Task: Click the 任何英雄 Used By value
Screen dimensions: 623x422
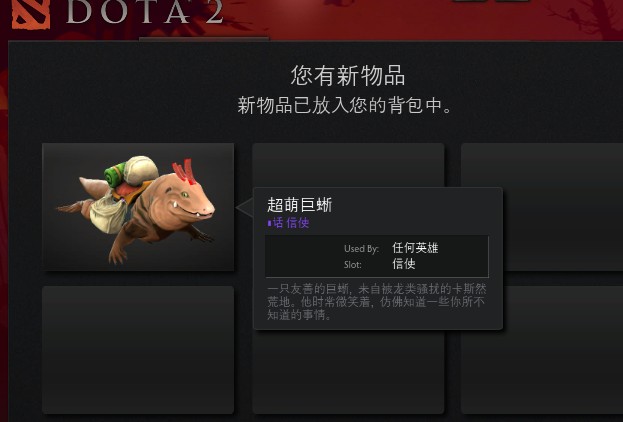Action: click(x=415, y=248)
